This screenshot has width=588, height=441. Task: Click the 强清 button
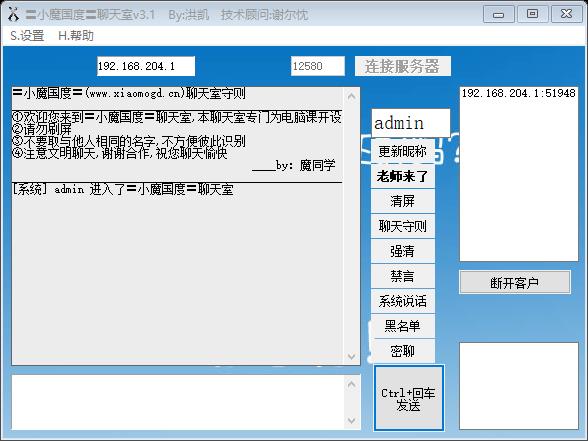(403, 251)
